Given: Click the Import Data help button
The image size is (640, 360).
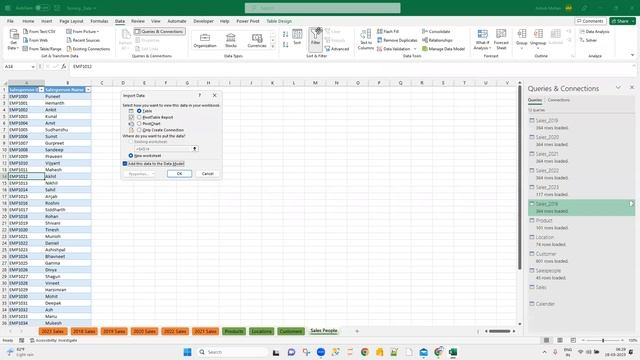Looking at the screenshot, I should click(x=200, y=95).
